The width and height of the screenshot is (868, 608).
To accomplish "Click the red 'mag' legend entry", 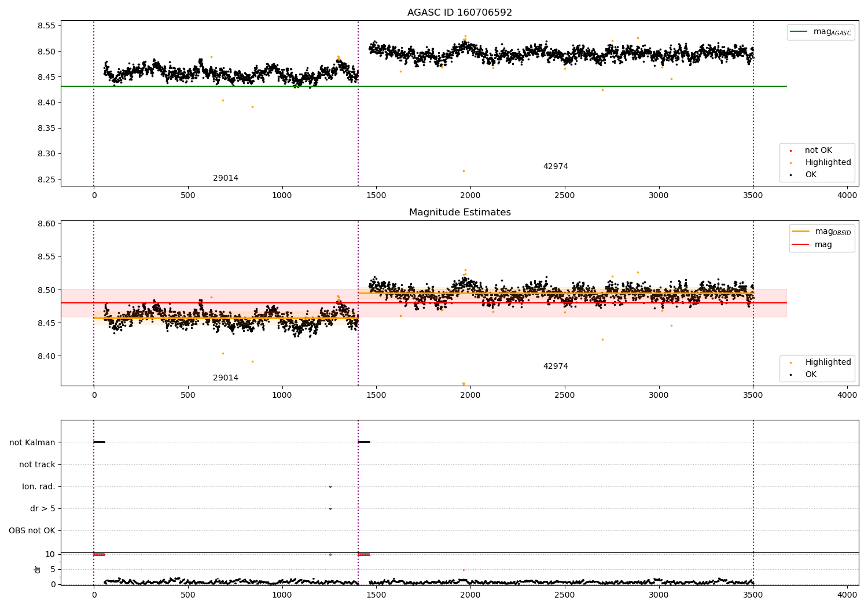I will pos(812,244).
